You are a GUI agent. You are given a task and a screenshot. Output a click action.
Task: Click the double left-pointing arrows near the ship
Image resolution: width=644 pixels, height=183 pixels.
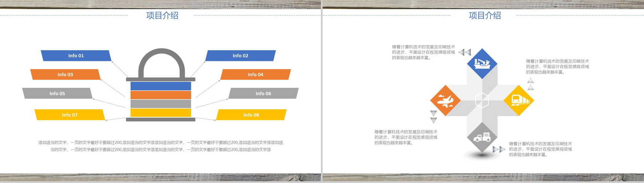coord(465,52)
